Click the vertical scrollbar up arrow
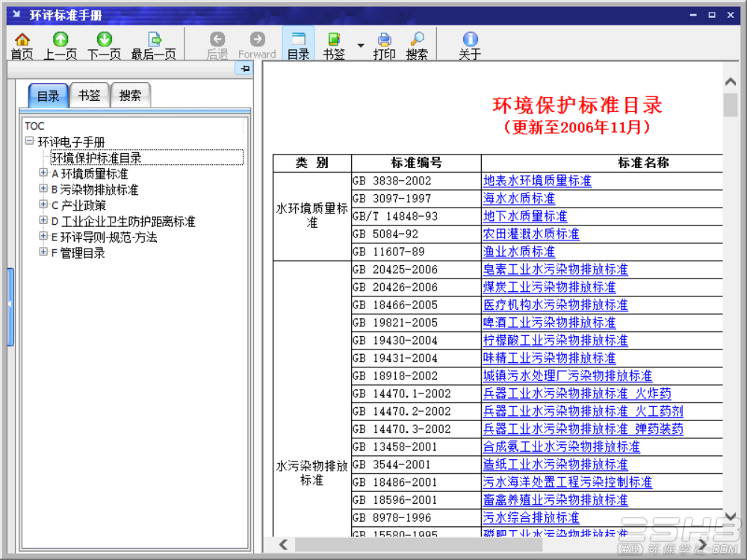Viewport: 747px width, 560px height. pos(731,82)
